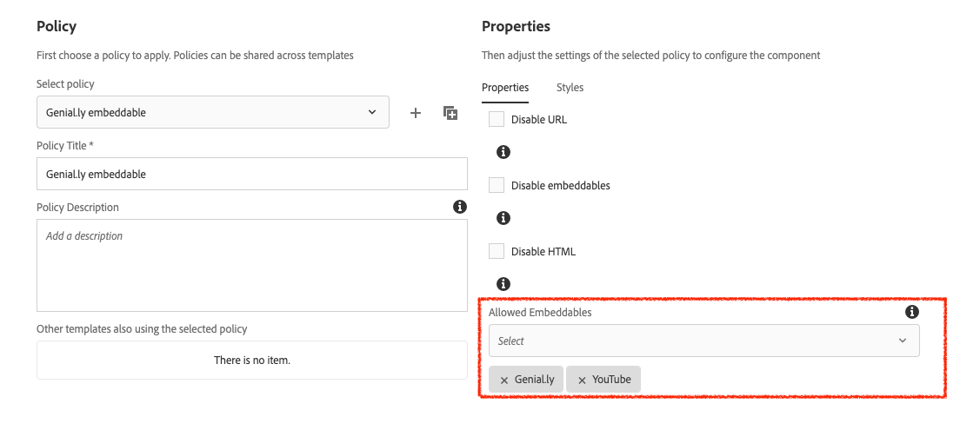Viewport: 980px width, 430px height.
Task: Click info icon below Disable embeddables
Action: pyautogui.click(x=503, y=218)
